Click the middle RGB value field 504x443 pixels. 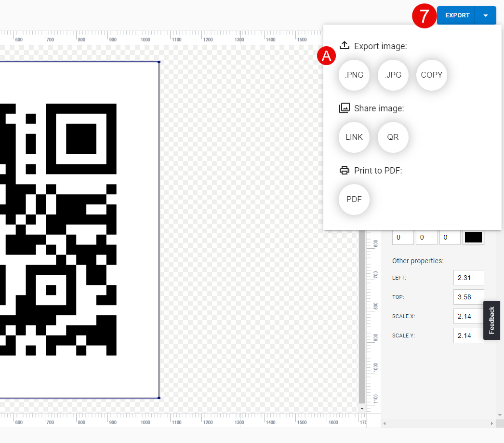(x=426, y=238)
